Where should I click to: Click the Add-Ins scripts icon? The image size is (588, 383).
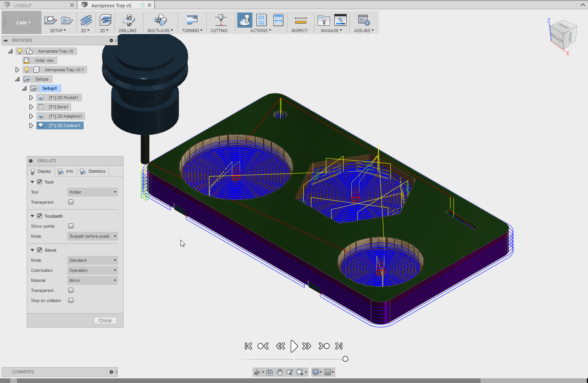(364, 20)
